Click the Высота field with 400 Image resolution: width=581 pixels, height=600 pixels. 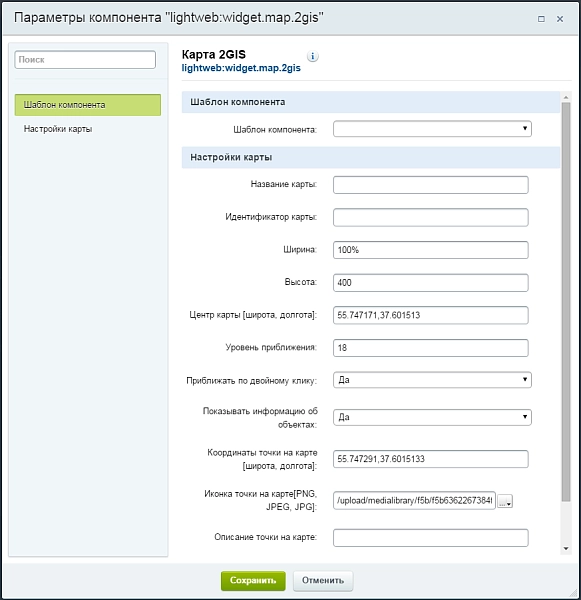tap(431, 282)
